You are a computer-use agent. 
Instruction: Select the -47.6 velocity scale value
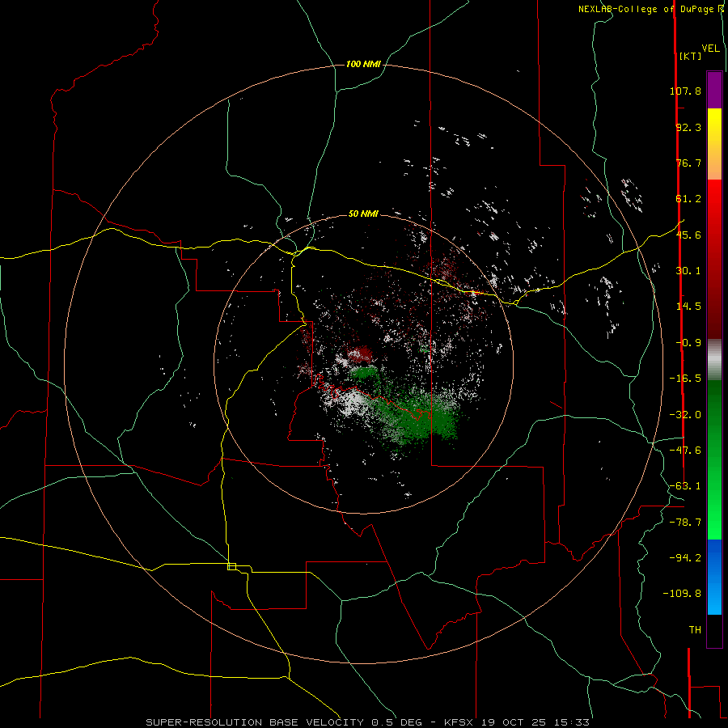[x=685, y=451]
